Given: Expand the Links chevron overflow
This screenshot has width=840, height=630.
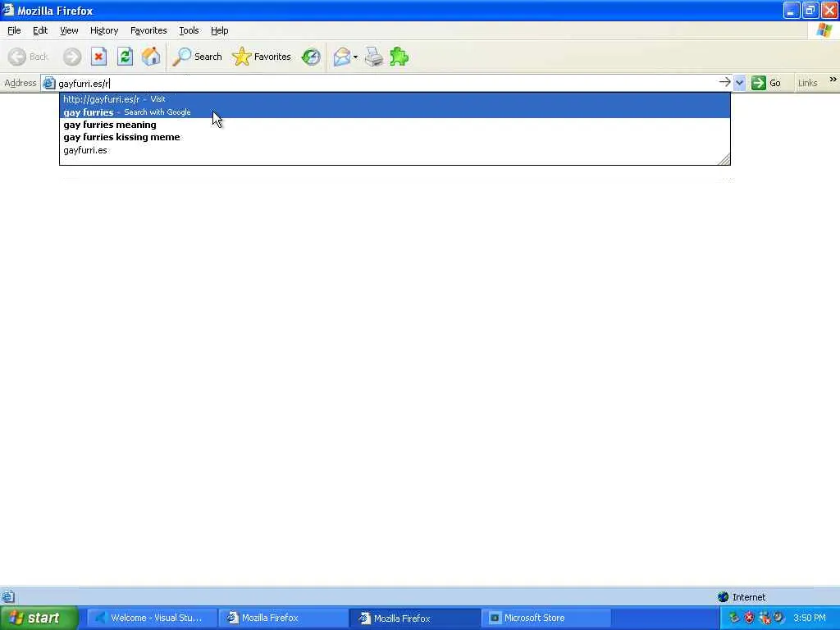Looking at the screenshot, I should pyautogui.click(x=833, y=80).
